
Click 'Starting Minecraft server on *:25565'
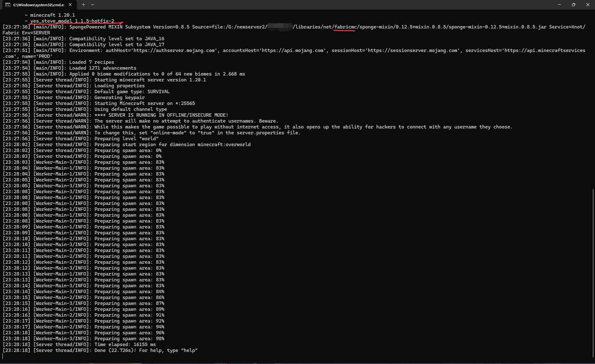tap(99, 104)
